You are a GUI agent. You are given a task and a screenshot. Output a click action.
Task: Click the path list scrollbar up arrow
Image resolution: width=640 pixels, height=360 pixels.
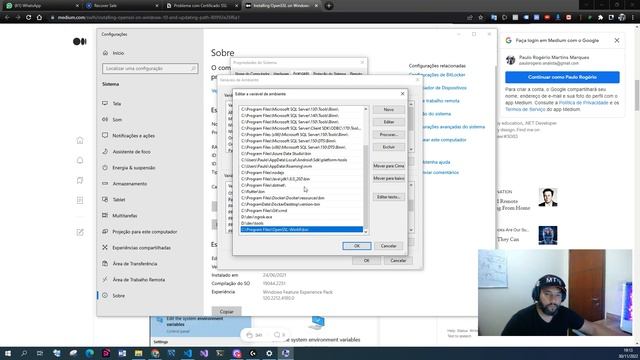366,109
